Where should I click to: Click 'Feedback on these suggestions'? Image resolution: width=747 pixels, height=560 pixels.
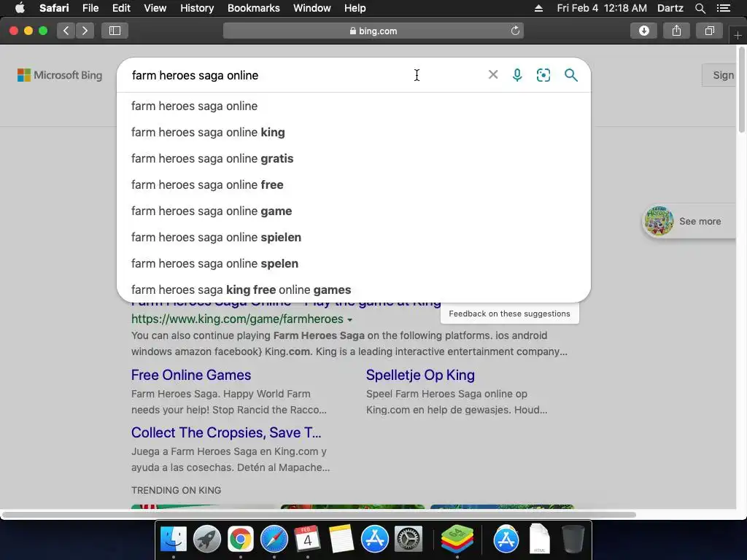click(x=509, y=314)
